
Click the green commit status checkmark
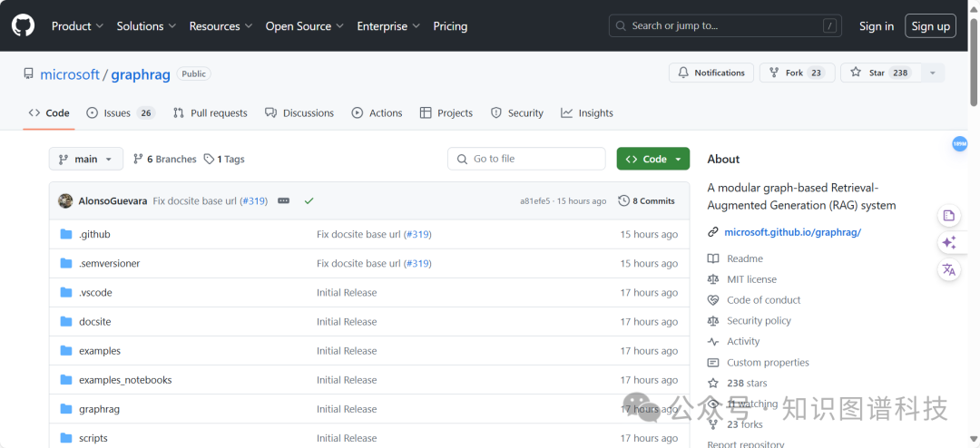tap(309, 200)
